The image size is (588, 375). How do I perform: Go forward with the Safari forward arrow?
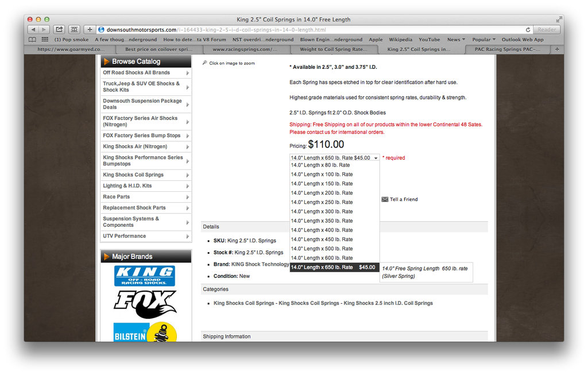tap(44, 29)
